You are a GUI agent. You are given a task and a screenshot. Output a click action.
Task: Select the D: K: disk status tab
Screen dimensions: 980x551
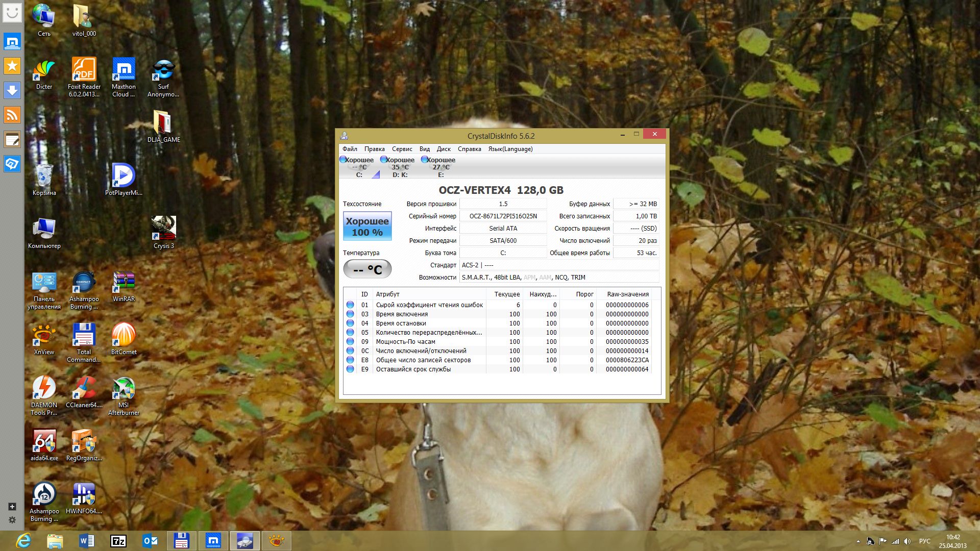pos(400,167)
